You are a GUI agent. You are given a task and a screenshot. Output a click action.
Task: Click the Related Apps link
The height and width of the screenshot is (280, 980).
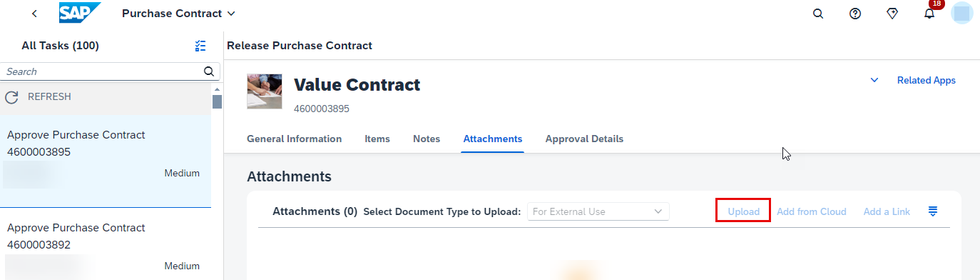(x=927, y=80)
